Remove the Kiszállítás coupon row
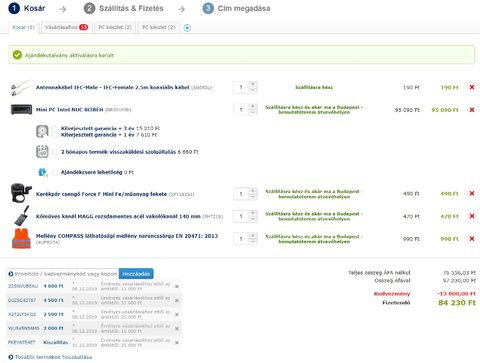The height and width of the screenshot is (363, 480). [177, 342]
